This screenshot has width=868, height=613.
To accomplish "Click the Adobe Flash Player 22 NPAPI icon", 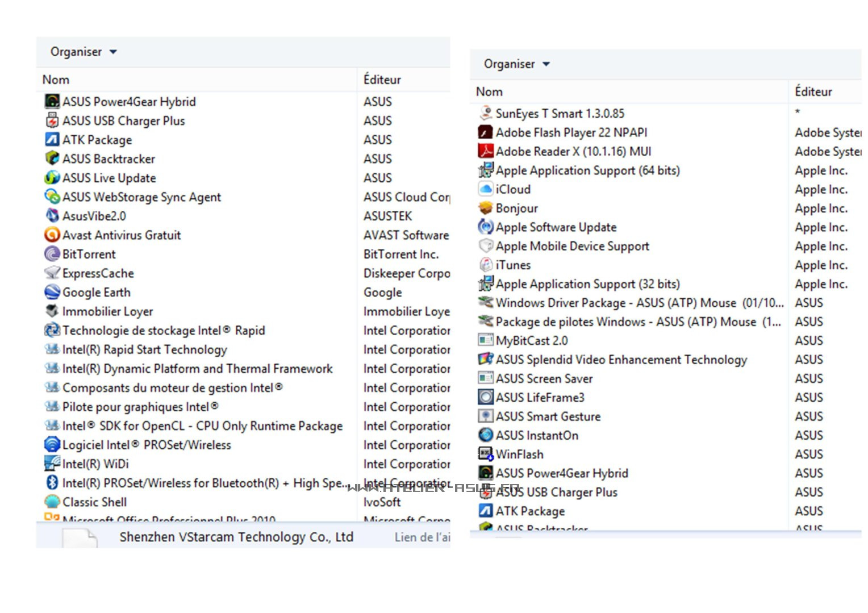I will [485, 132].
